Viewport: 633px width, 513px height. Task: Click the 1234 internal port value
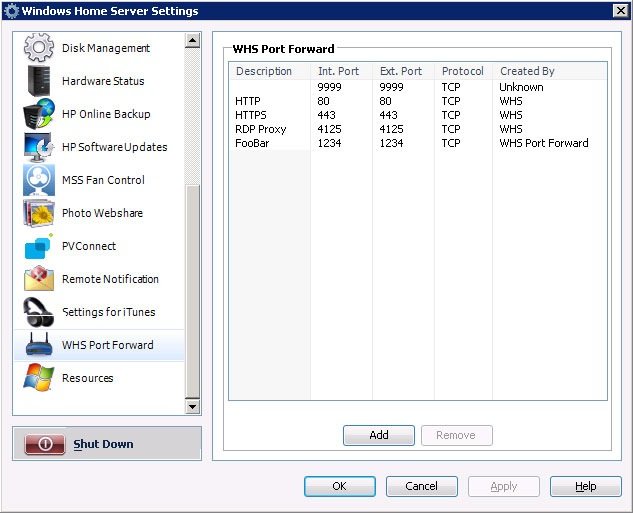(x=329, y=143)
